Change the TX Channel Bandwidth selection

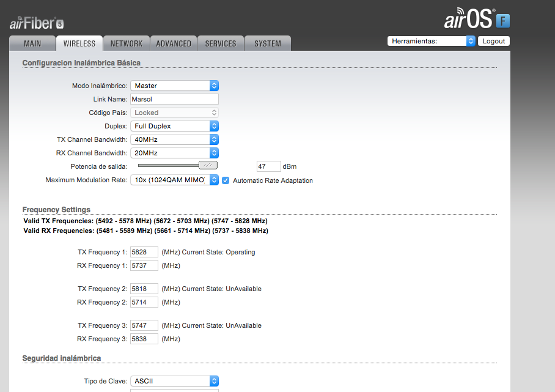[174, 139]
